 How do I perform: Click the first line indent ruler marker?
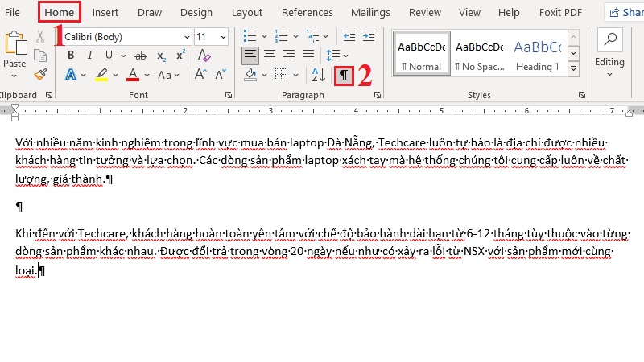point(14,108)
